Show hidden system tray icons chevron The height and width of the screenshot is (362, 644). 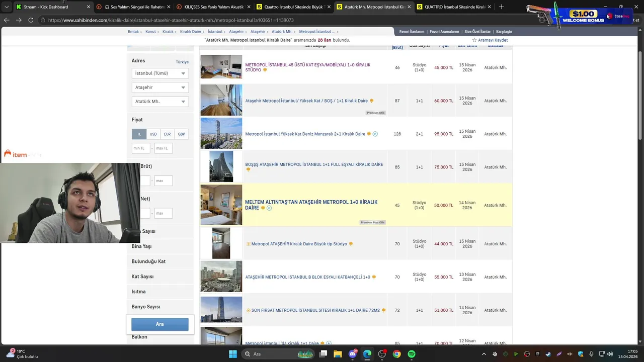[x=484, y=354]
